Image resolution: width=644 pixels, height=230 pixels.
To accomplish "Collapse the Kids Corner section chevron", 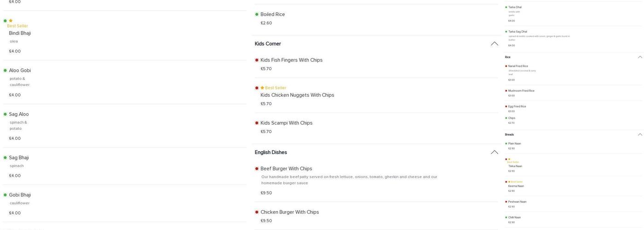I will click(x=494, y=44).
